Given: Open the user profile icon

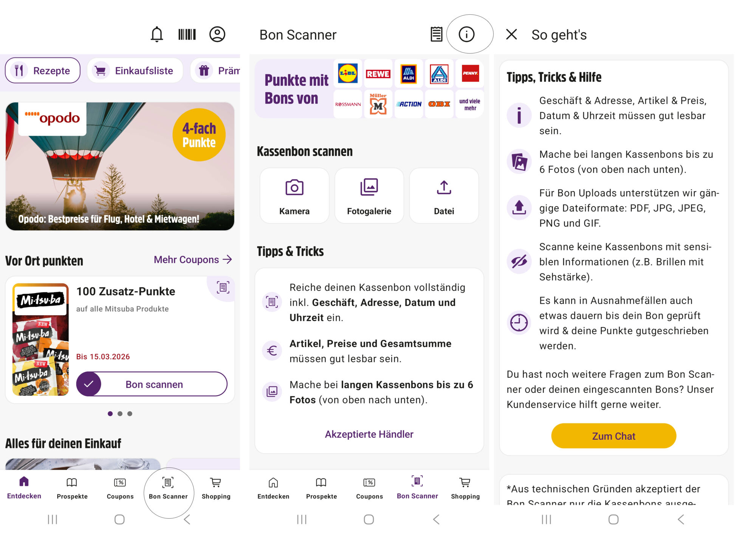Looking at the screenshot, I should coord(217,34).
